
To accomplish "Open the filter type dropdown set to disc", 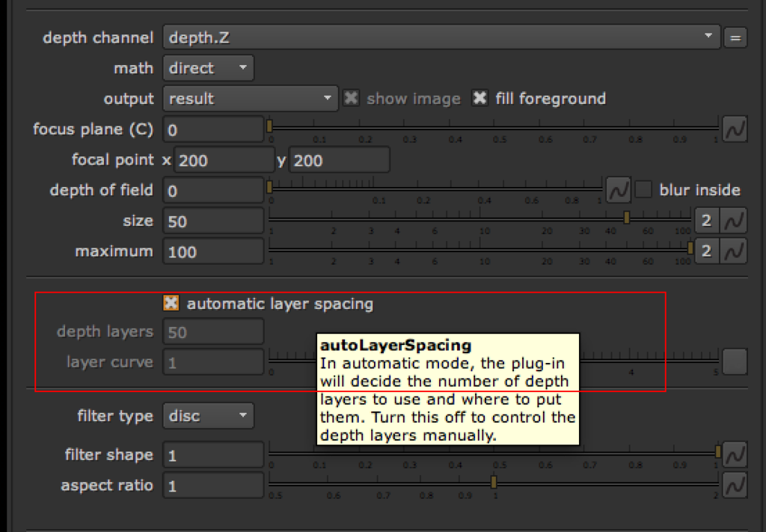I will tap(208, 416).
